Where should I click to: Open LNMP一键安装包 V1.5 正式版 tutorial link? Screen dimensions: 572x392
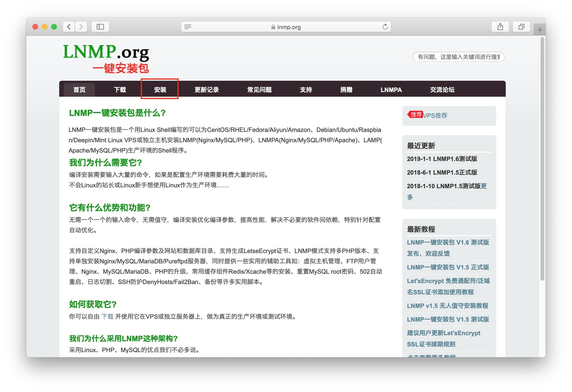coord(448,267)
